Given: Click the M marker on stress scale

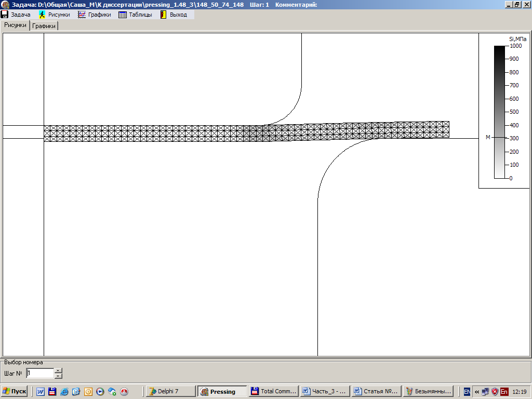Looking at the screenshot, I should pyautogui.click(x=488, y=137).
